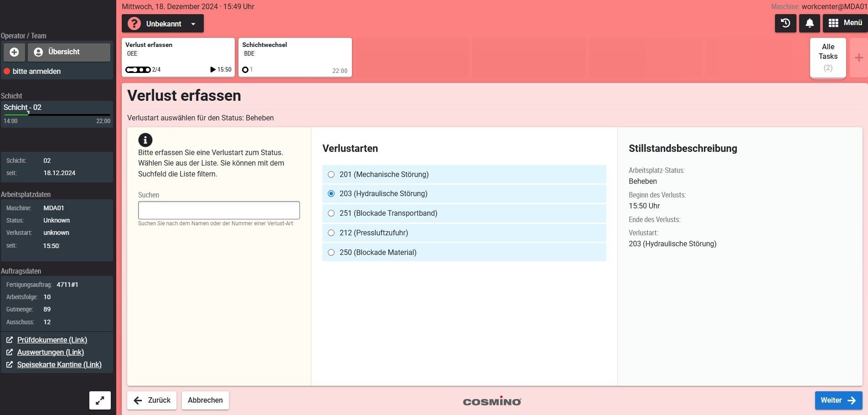868x415 pixels.
Task: Open Prüfdokumente (Link)
Action: [52, 340]
